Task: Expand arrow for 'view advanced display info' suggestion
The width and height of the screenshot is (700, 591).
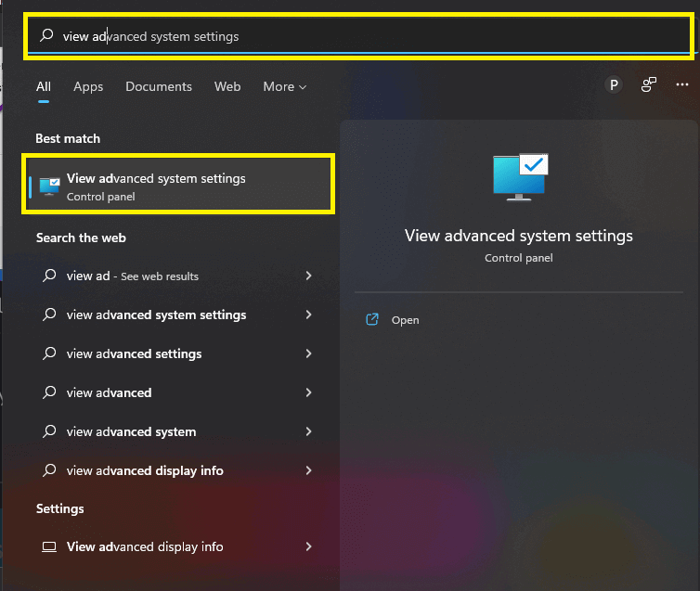Action: [x=308, y=471]
